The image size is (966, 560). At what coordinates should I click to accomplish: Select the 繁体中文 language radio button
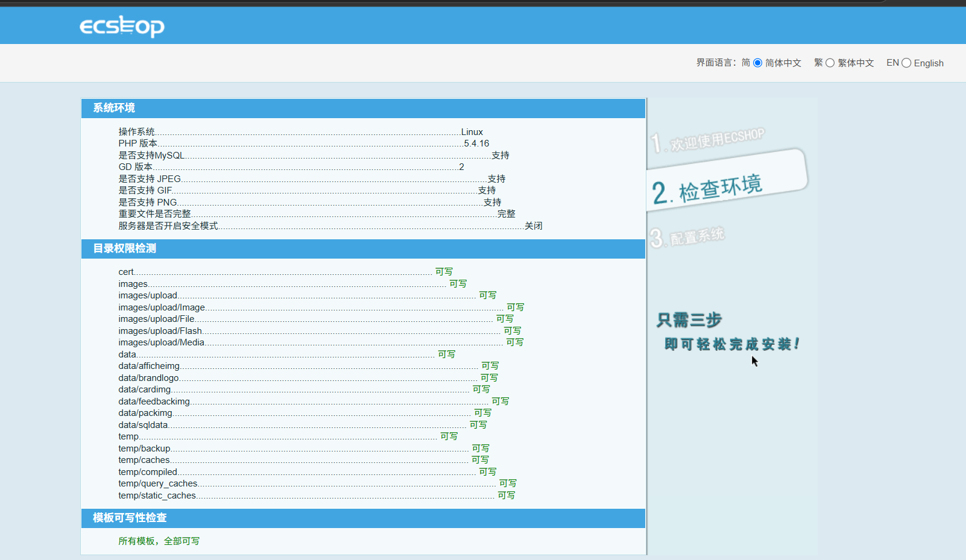pyautogui.click(x=830, y=63)
